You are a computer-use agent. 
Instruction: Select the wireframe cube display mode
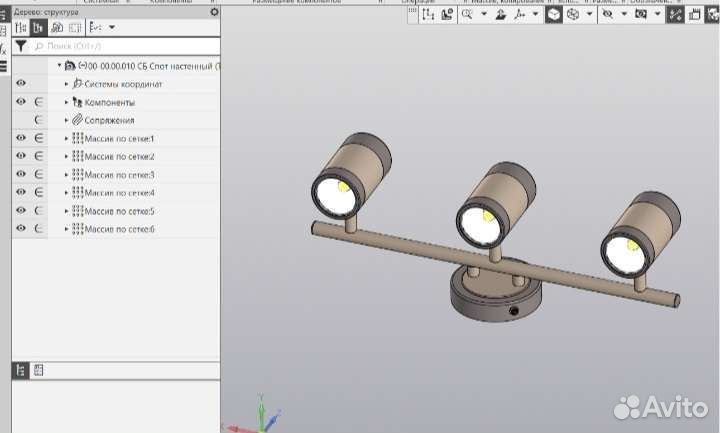pyautogui.click(x=572, y=15)
